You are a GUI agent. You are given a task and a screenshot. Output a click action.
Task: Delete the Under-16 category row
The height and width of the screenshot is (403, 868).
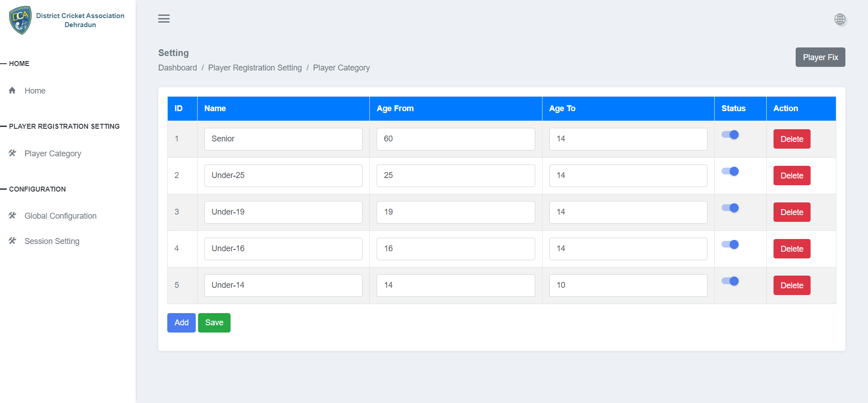point(792,249)
